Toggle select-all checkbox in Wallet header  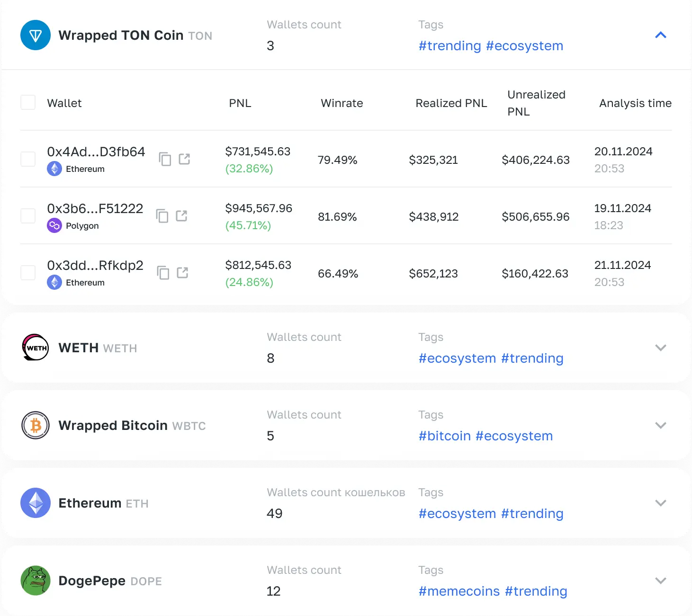pos(28,103)
